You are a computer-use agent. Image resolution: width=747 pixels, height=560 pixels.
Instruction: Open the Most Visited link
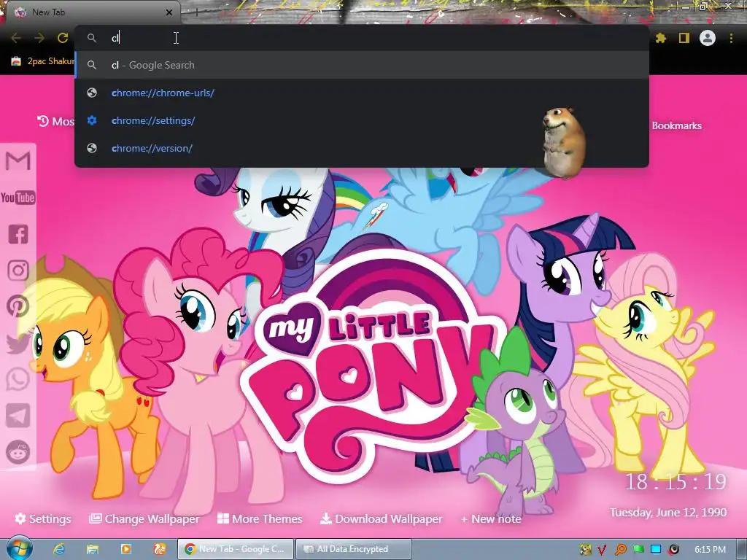tap(55, 122)
